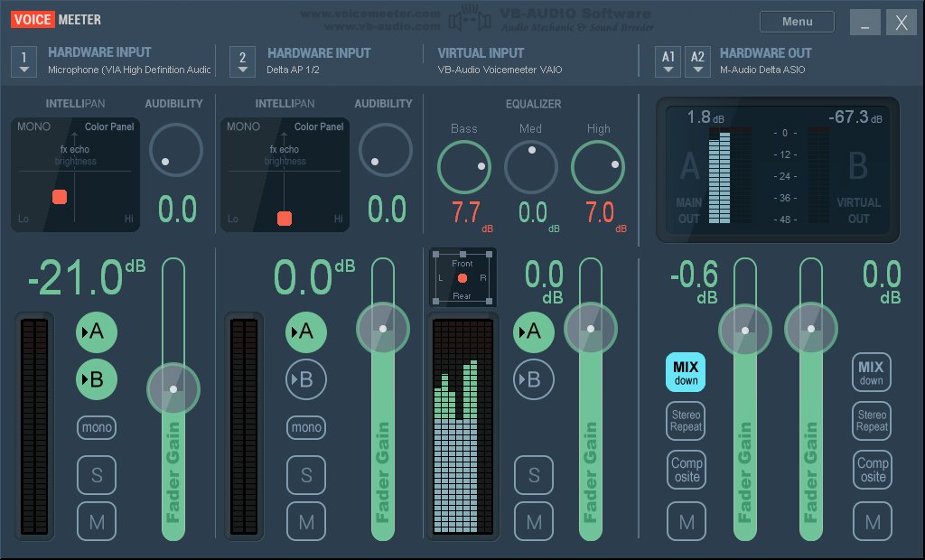Solo Hardware Input 1 with S button
The width and height of the screenshot is (925, 560).
pyautogui.click(x=97, y=475)
